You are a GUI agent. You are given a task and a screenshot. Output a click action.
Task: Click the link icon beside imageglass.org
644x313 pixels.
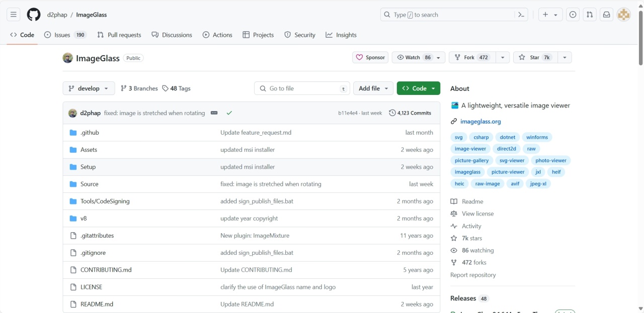[454, 122]
